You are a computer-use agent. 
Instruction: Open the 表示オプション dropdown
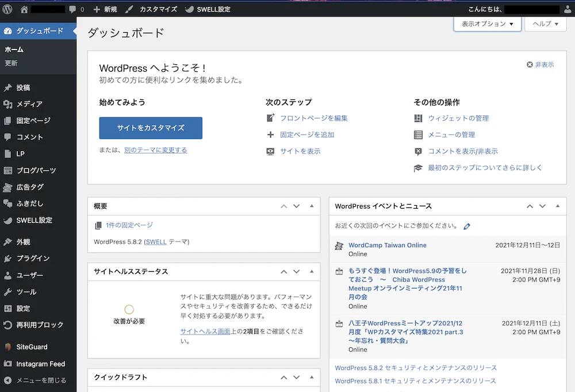[x=488, y=24]
